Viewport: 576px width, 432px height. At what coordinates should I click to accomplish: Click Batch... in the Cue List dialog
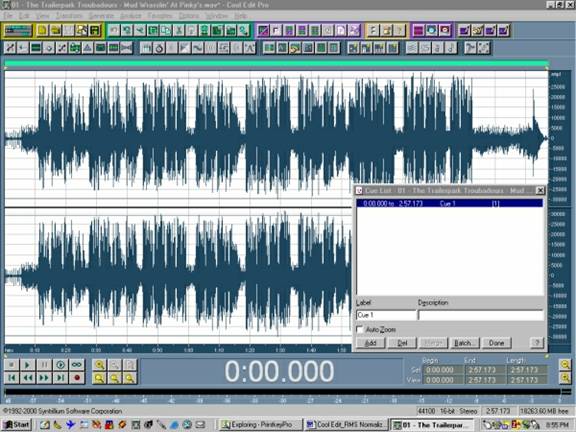click(464, 343)
